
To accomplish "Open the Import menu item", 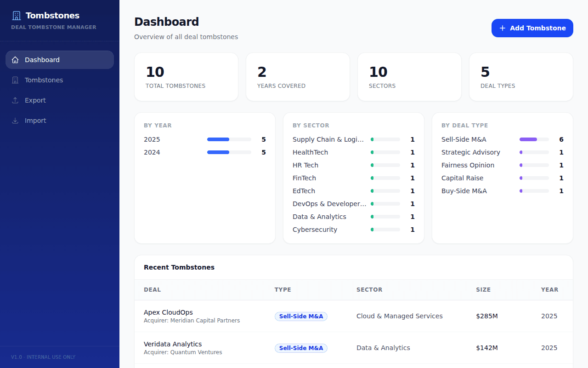I will click(x=60, y=121).
